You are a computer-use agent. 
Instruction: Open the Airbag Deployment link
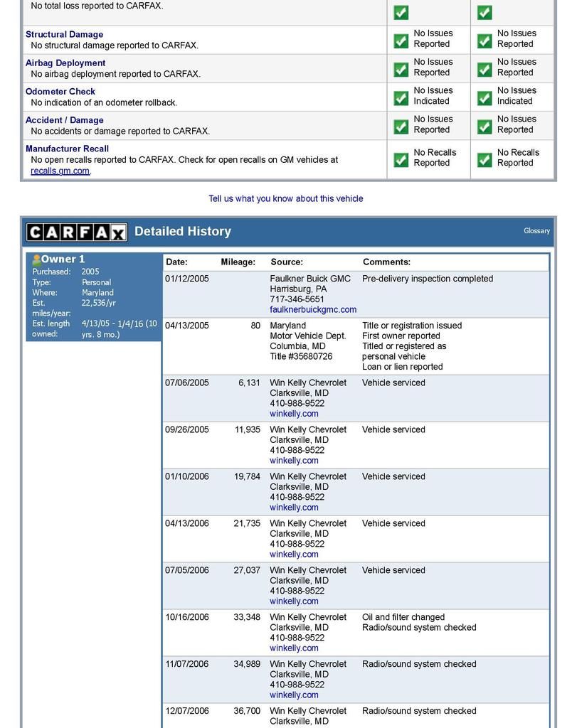pyautogui.click(x=65, y=63)
